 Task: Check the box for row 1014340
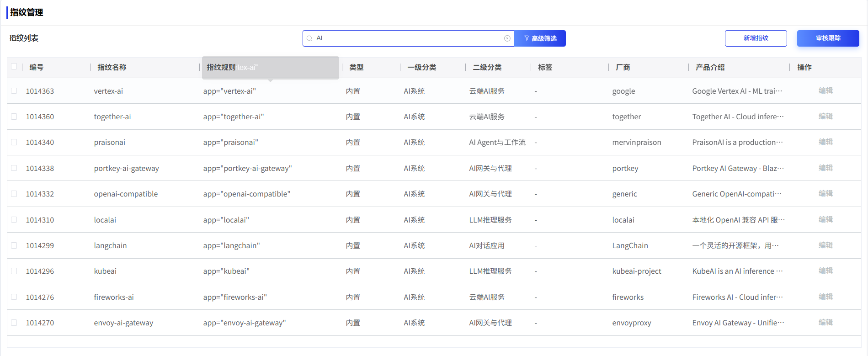[x=14, y=142]
